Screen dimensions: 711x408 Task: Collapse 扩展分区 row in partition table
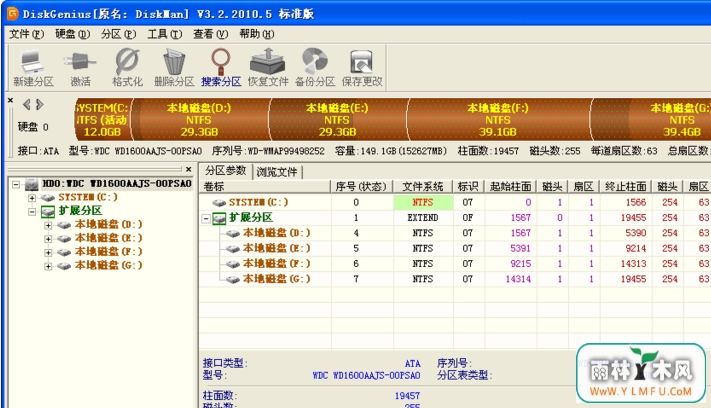click(206, 219)
